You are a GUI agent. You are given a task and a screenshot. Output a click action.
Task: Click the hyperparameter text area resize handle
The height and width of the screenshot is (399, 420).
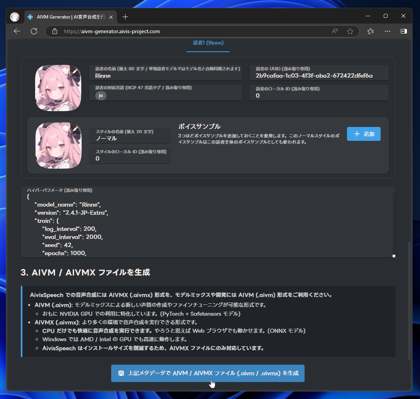point(394,256)
